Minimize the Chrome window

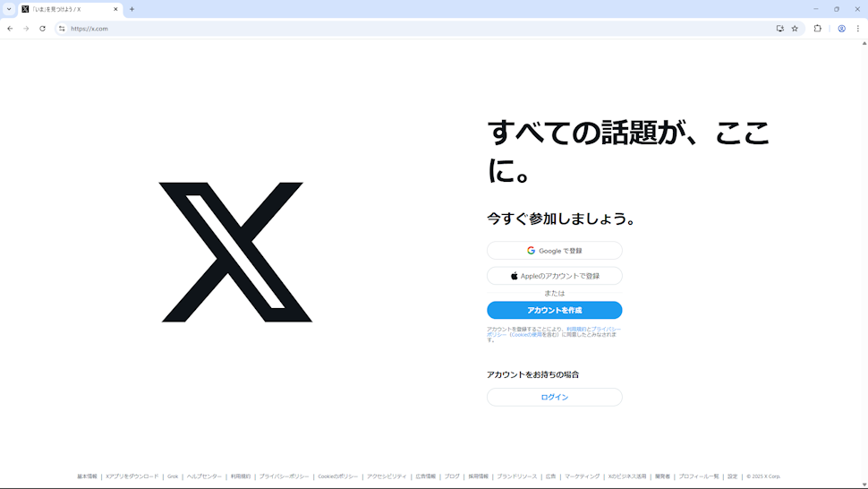coord(816,9)
